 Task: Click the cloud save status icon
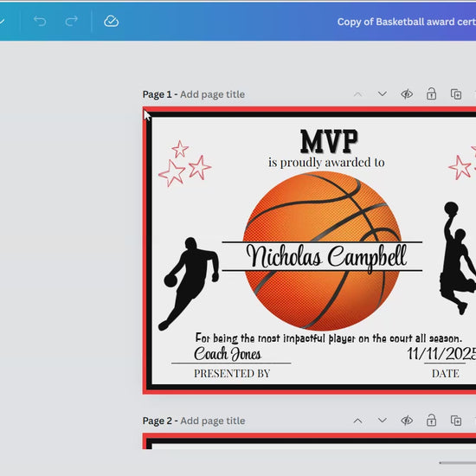(111, 22)
